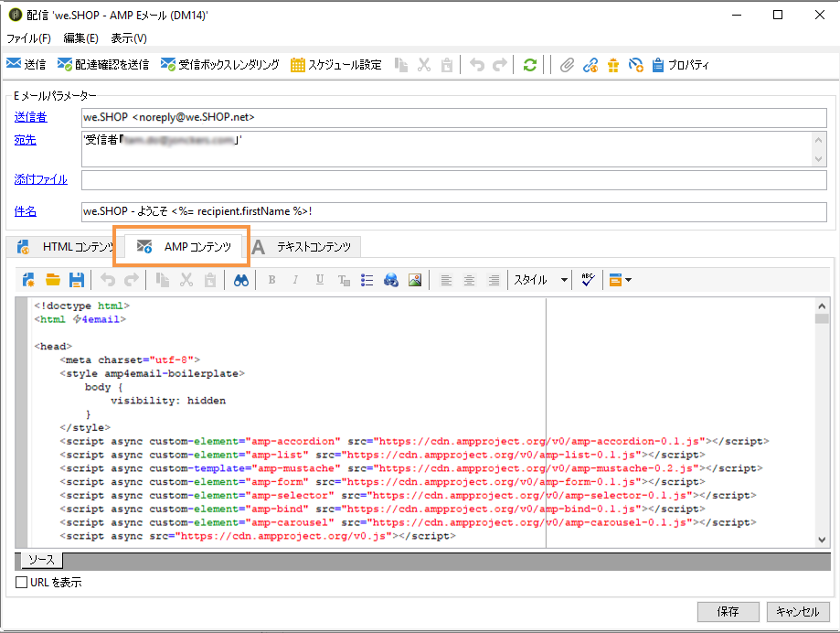840x633 pixels.
Task: Click the paperclip attachment icon
Action: pos(567,65)
